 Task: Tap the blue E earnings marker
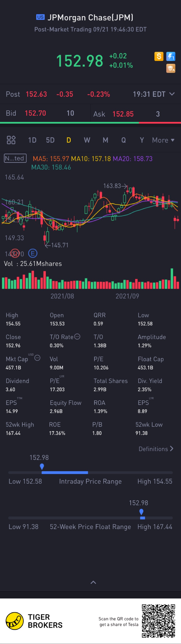tap(33, 254)
